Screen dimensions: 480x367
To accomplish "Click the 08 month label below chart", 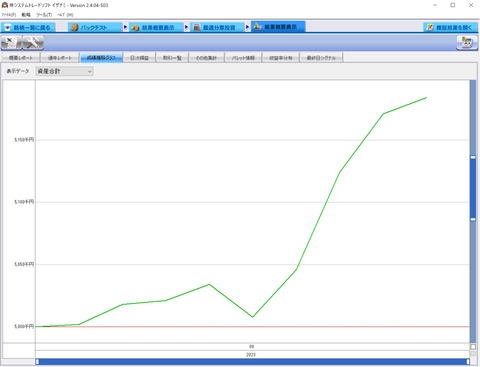I will (x=252, y=347).
